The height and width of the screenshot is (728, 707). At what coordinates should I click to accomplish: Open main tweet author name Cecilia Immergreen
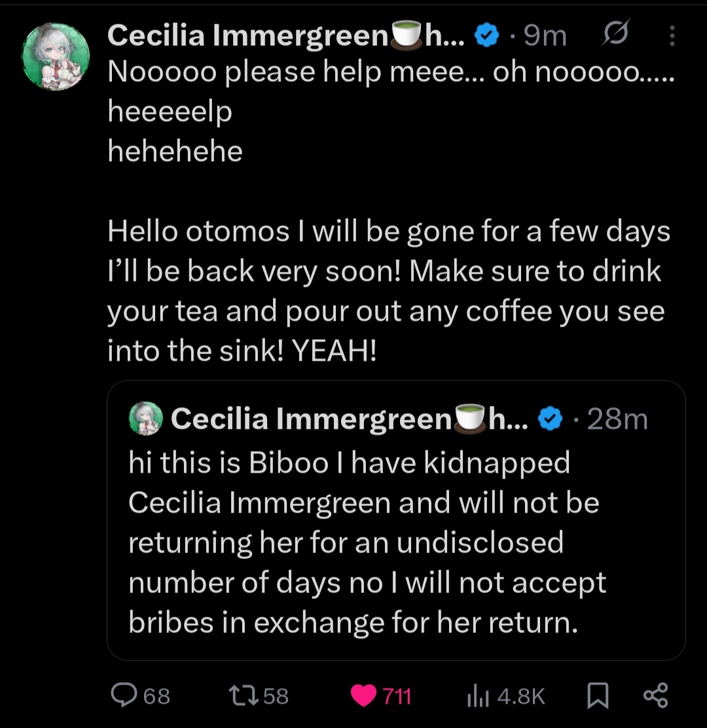[249, 37]
